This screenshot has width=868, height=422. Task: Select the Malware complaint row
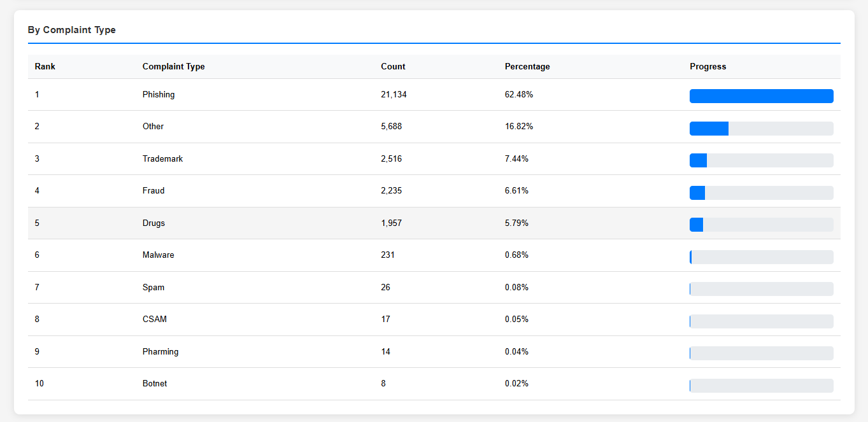coord(158,255)
